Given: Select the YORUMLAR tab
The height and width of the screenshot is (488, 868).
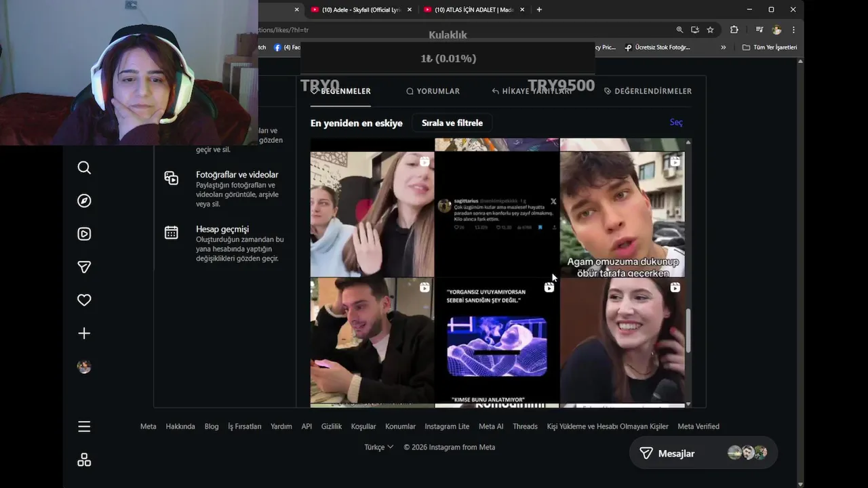Looking at the screenshot, I should point(433,91).
